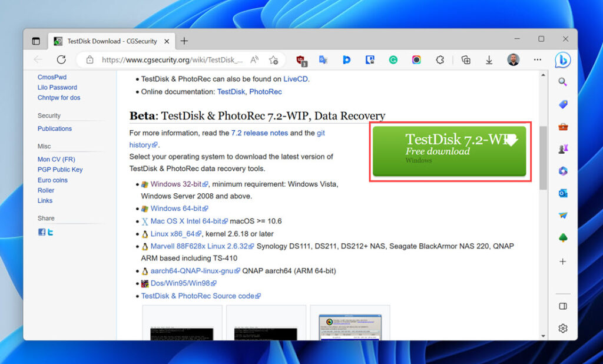This screenshot has height=364, width=603.
Task: Open the Publications menu link
Action: pos(54,128)
